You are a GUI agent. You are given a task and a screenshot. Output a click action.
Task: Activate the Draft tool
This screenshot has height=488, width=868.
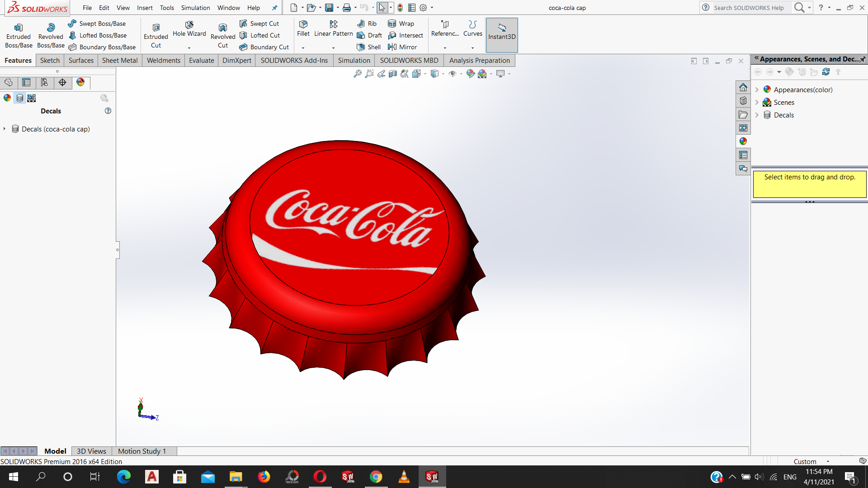click(x=369, y=35)
